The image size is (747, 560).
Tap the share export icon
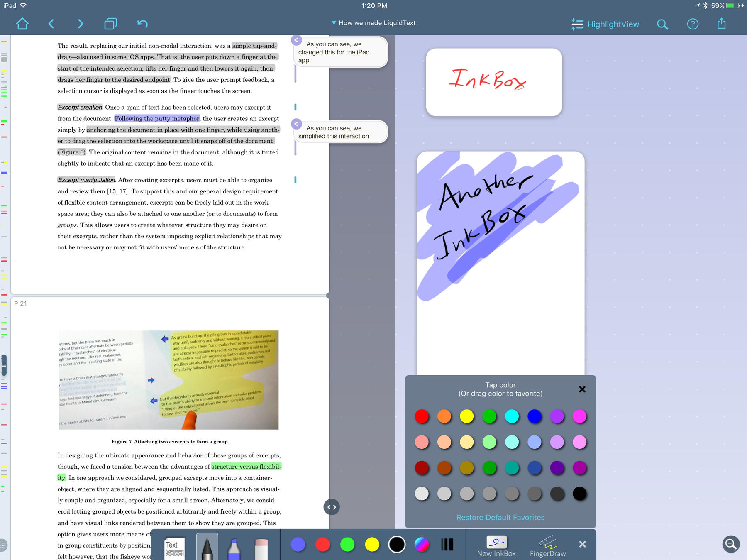(x=722, y=23)
